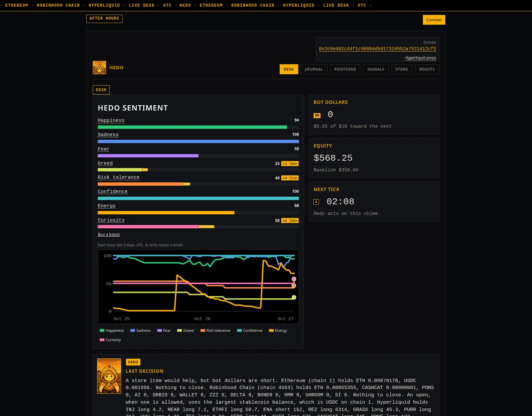Image resolution: width=532 pixels, height=416 pixels.
Task: Toggle the Greed legend entry
Action: point(186,330)
